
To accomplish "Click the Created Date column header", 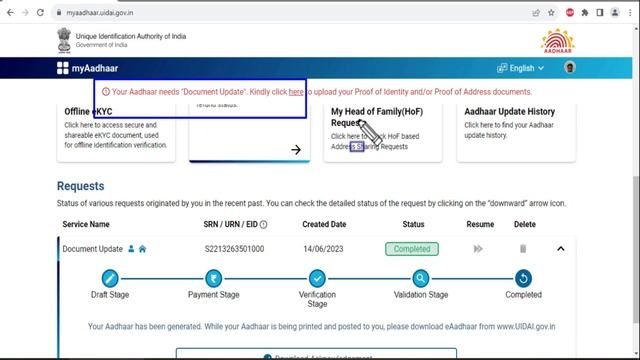I will [324, 224].
